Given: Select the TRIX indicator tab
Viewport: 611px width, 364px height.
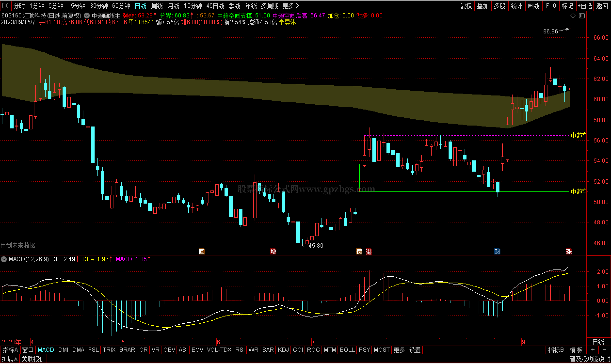Looking at the screenshot, I should coord(109,350).
